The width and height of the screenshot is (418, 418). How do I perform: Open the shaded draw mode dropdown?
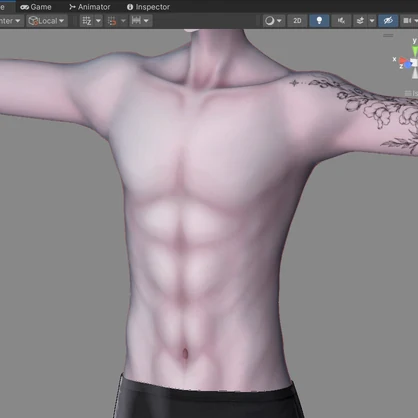(273, 21)
